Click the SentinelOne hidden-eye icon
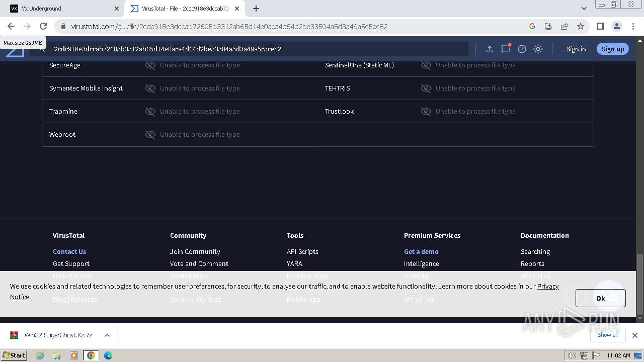The height and width of the screenshot is (362, 644). pos(426,65)
